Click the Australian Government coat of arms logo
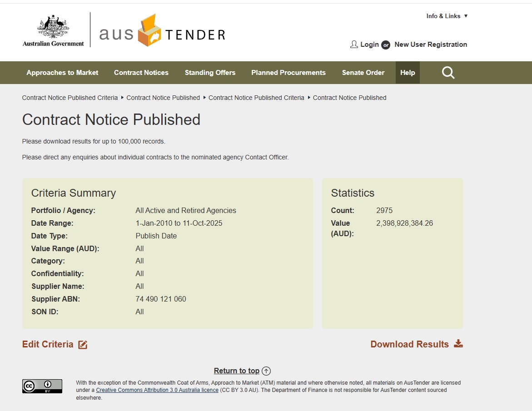 [53, 30]
